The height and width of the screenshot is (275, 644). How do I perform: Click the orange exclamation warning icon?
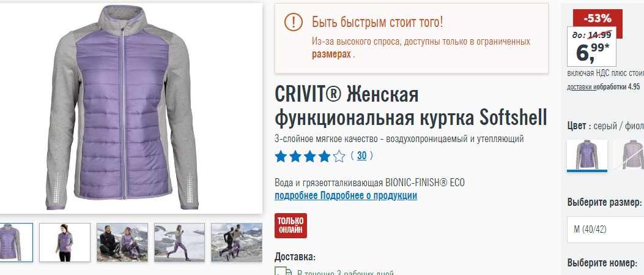pos(293,22)
